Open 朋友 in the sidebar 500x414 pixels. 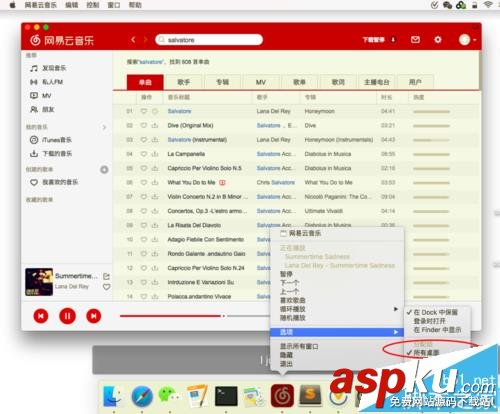(42, 109)
